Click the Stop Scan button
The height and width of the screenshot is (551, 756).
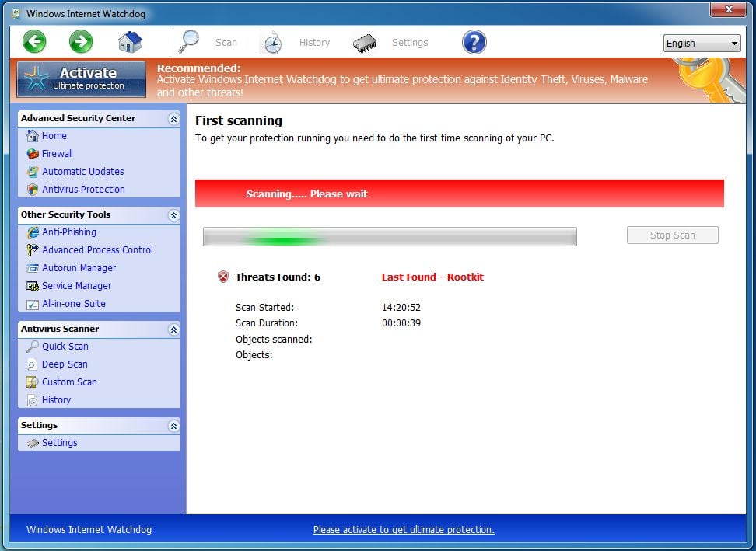672,235
